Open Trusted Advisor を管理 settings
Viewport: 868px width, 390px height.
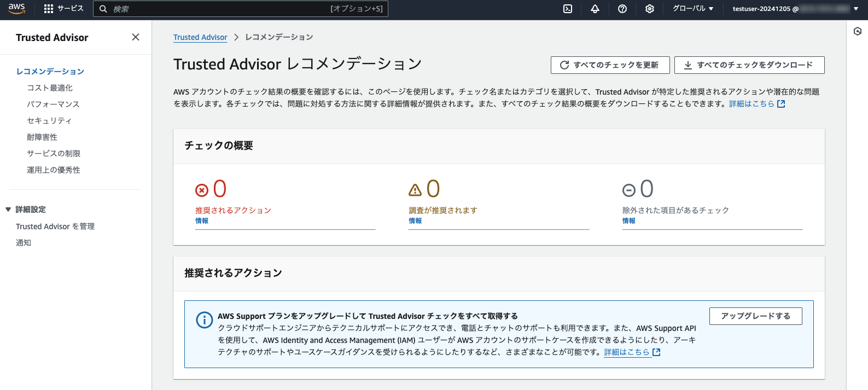tap(55, 226)
